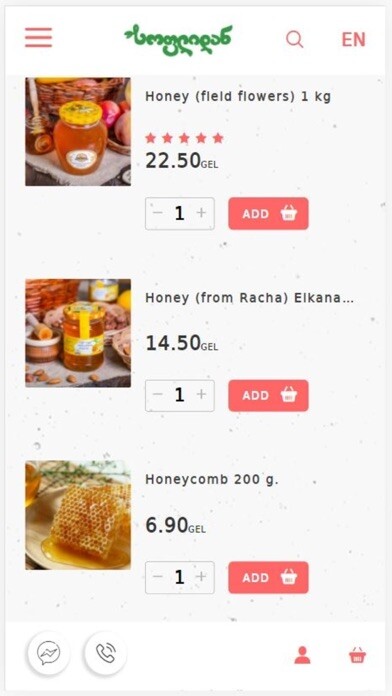
Task: Click field flowers honey star rating
Action: click(x=184, y=138)
